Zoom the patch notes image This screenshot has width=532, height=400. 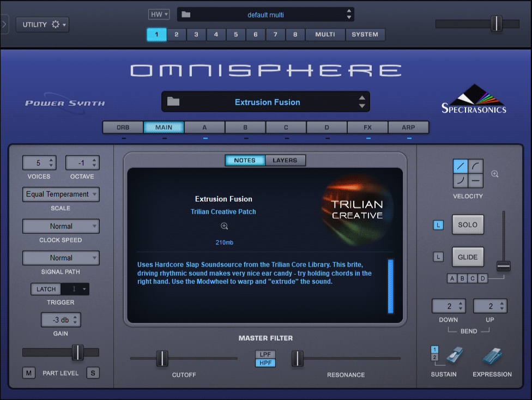point(224,226)
